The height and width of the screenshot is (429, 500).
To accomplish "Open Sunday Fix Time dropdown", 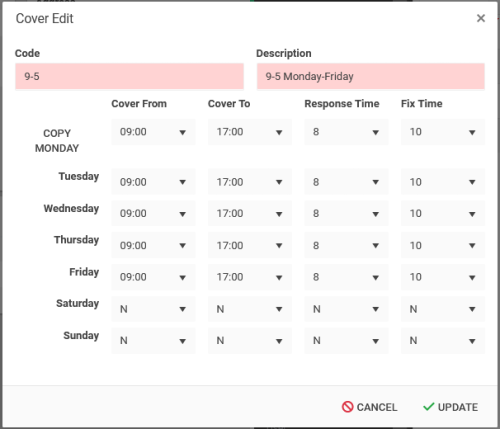I will point(443,341).
